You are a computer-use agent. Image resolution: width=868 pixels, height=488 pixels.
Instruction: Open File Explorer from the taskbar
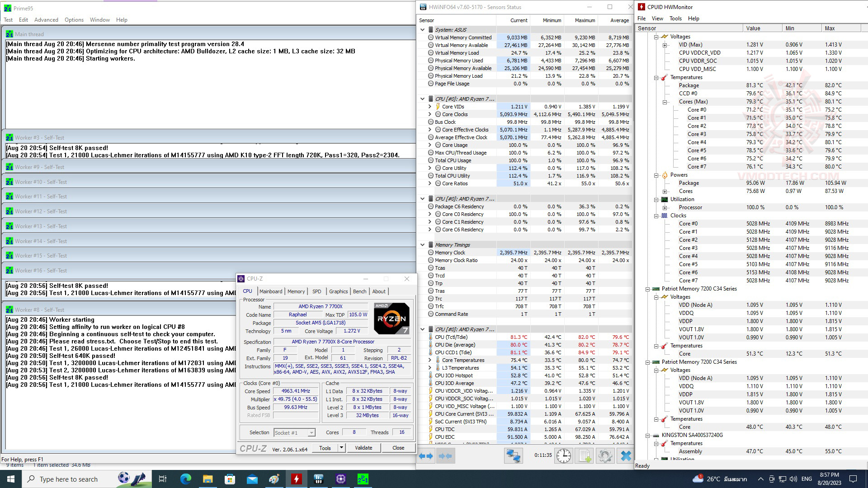(x=208, y=479)
